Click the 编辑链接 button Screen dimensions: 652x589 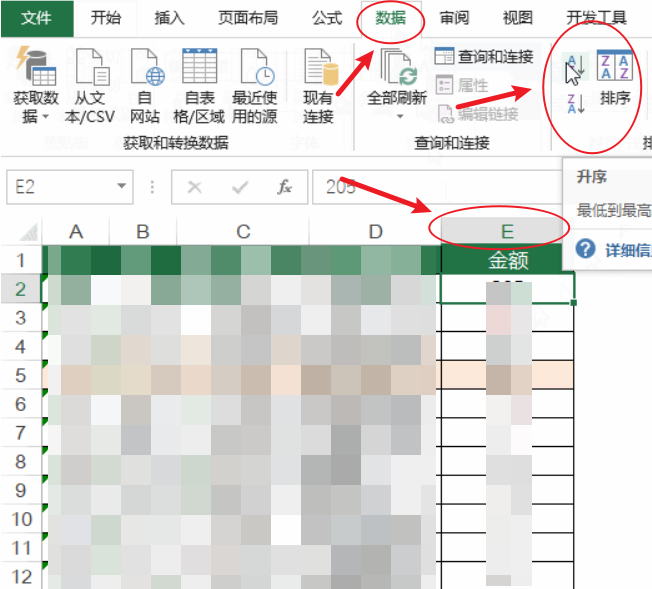coord(478,114)
